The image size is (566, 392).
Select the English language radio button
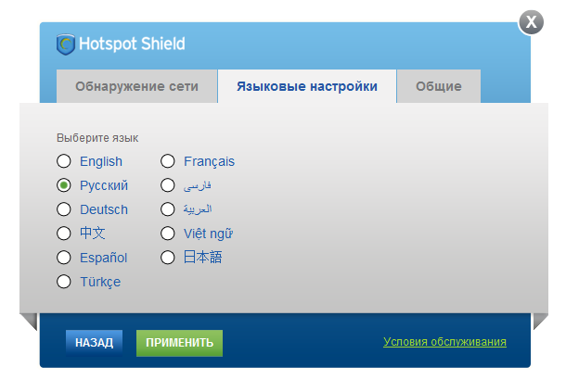point(64,161)
